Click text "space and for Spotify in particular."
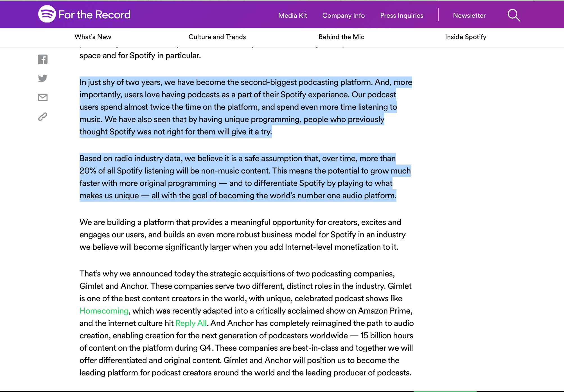 pos(140,55)
